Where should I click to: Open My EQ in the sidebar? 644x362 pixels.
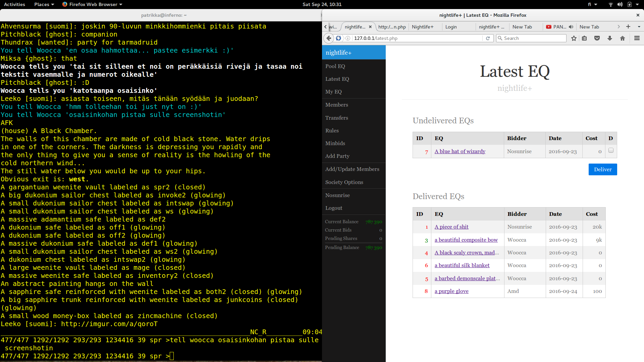(x=333, y=92)
